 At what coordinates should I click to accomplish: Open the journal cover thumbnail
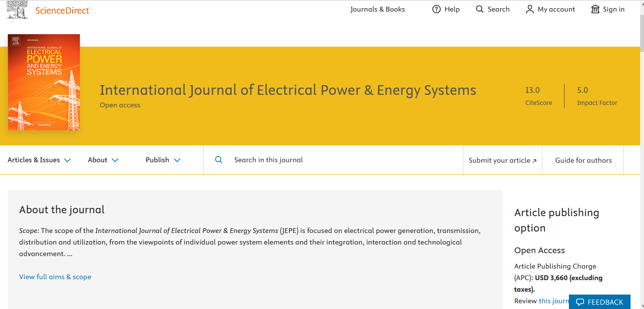(44, 82)
